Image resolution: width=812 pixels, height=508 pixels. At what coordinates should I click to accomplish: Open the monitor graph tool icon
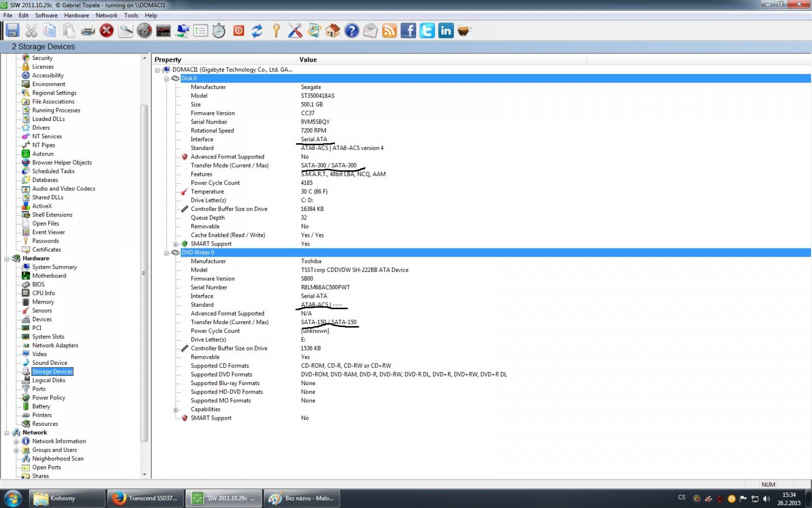click(x=163, y=30)
